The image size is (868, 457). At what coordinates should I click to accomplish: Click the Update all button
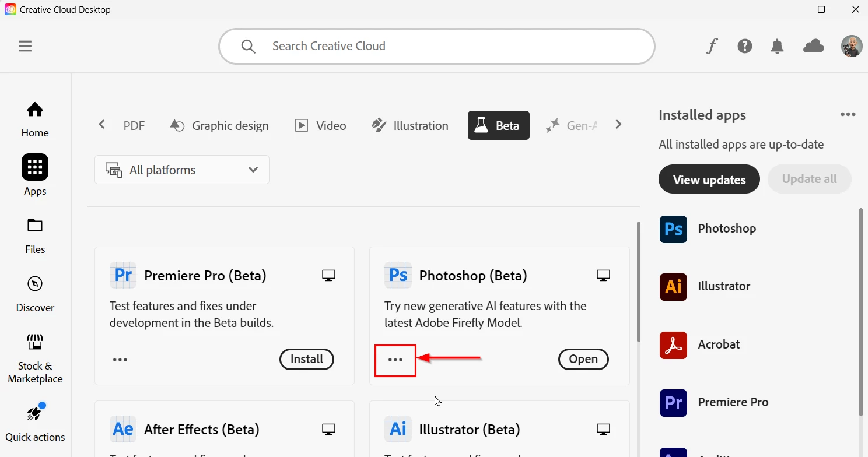pos(810,179)
